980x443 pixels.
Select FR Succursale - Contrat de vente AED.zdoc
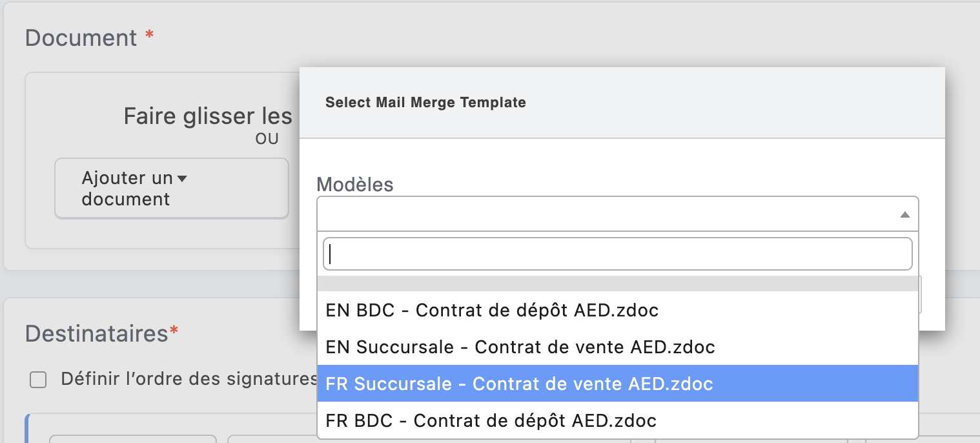519,384
